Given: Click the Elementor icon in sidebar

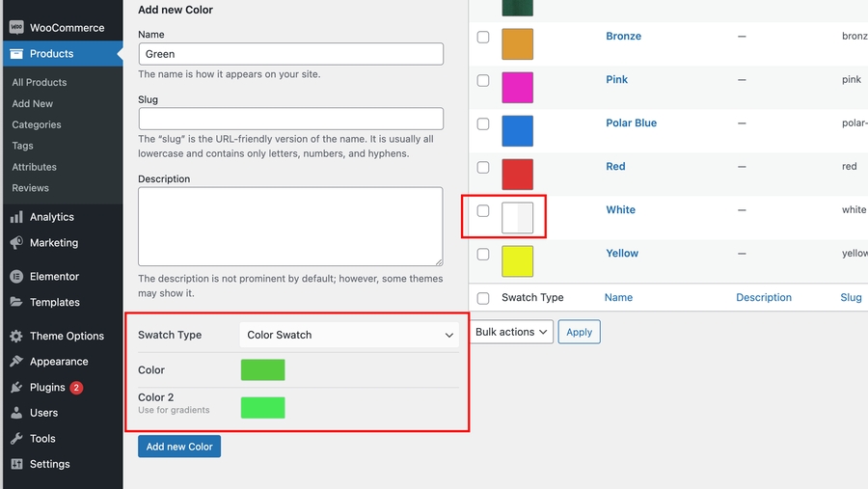Looking at the screenshot, I should click(16, 277).
